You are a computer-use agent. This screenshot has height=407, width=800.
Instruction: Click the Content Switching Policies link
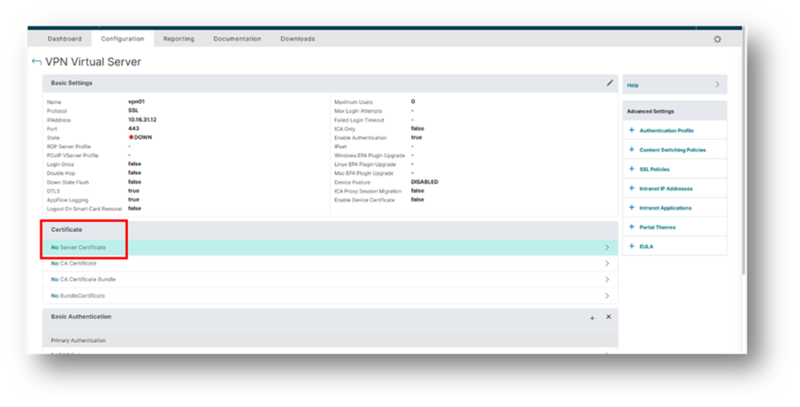pos(672,150)
